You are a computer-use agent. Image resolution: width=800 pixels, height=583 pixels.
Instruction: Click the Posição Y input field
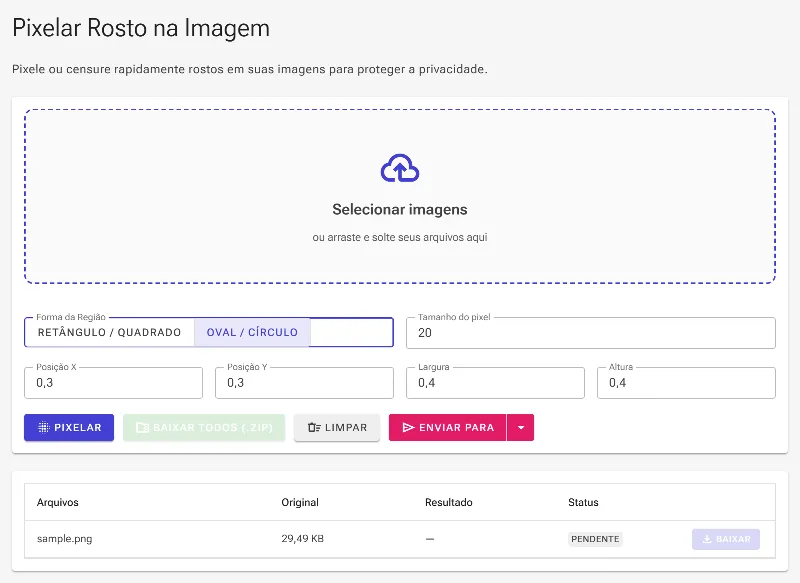(x=304, y=383)
